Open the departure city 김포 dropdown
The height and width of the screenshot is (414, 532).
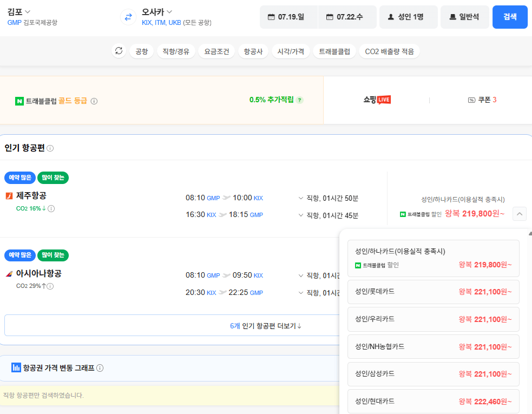19,12
